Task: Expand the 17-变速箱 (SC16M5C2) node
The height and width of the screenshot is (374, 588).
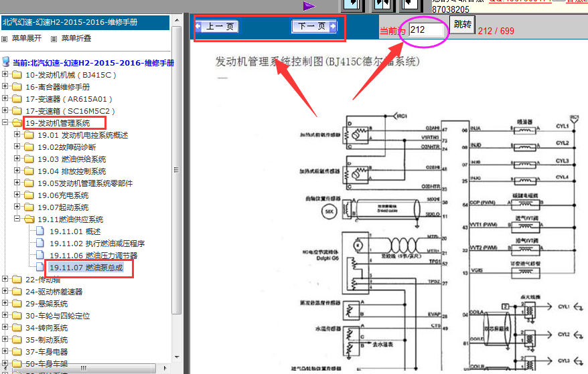Action: pos(5,110)
